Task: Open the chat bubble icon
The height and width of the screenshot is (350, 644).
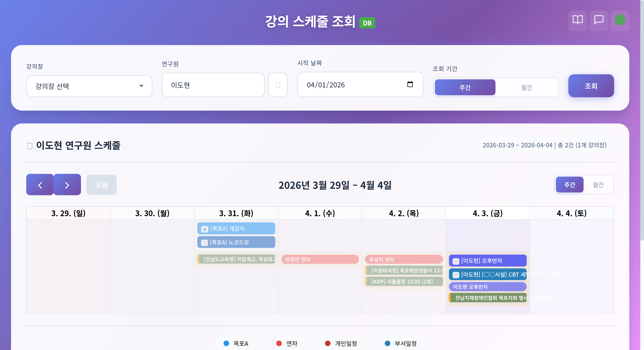Action: tap(598, 20)
